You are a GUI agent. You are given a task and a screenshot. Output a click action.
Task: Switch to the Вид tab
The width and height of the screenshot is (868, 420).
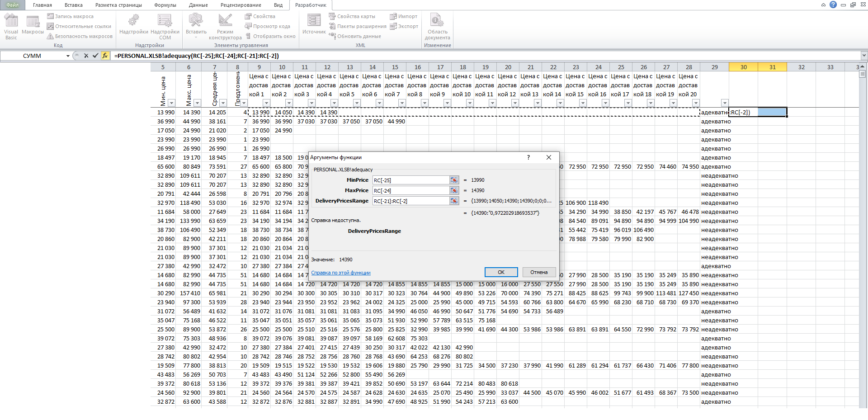278,5
